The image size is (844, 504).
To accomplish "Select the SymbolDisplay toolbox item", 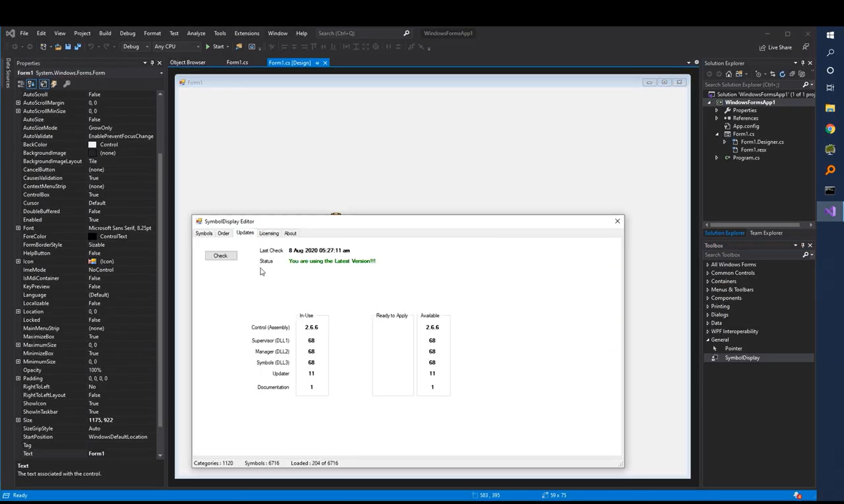I will (758, 357).
